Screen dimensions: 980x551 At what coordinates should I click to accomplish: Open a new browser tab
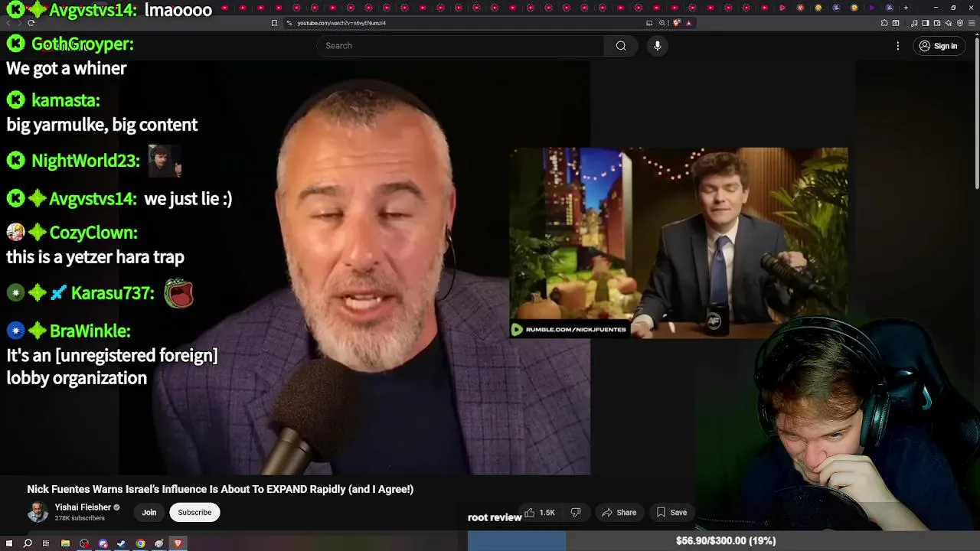pos(906,8)
